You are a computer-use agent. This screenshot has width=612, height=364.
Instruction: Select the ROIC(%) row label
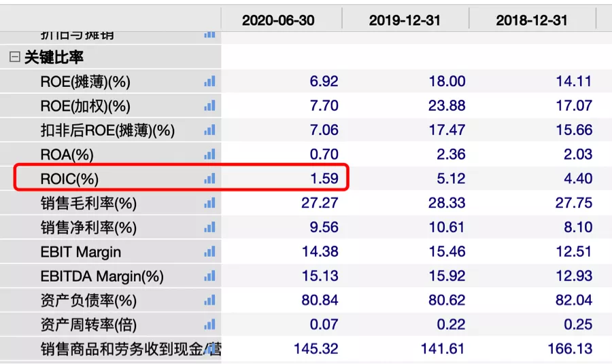[x=69, y=179]
